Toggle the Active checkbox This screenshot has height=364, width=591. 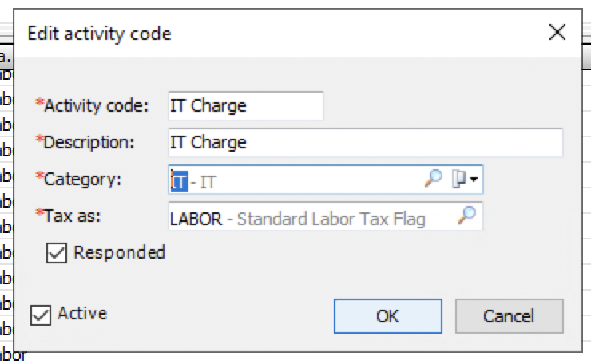(x=40, y=315)
